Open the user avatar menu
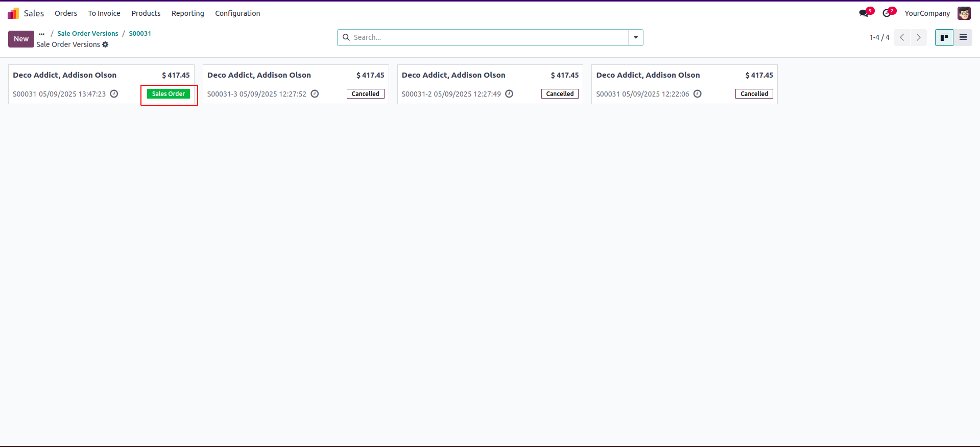Viewport: 980px width, 447px height. point(964,13)
